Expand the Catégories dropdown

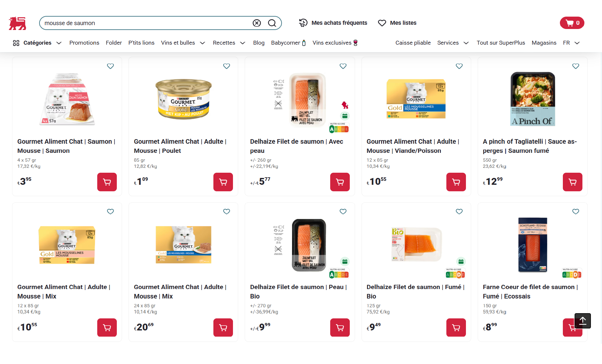tap(37, 43)
